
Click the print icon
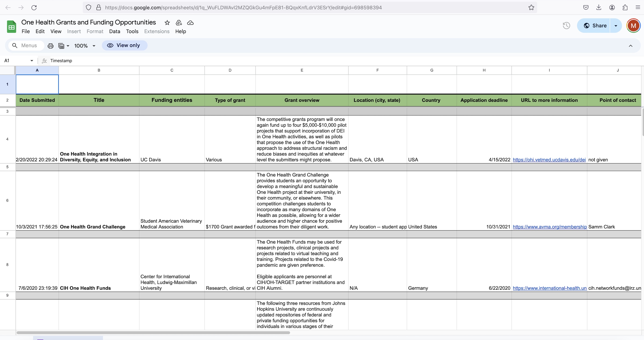(51, 46)
